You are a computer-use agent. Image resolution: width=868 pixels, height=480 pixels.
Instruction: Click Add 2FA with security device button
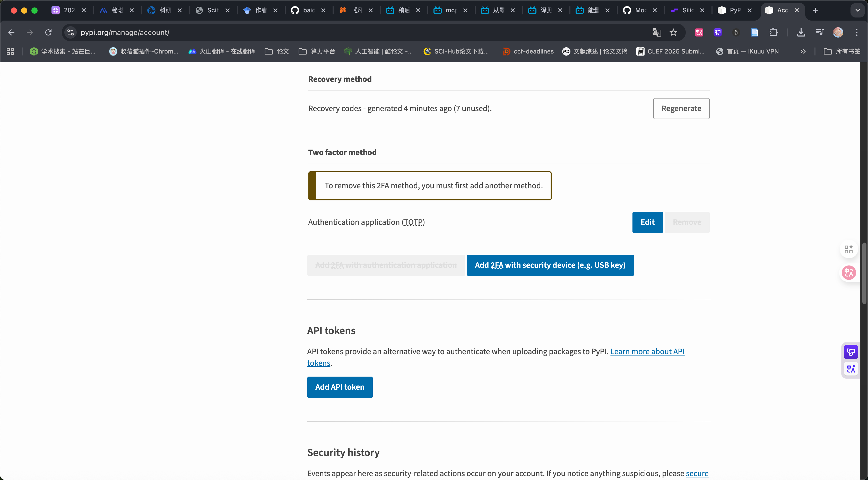click(550, 265)
